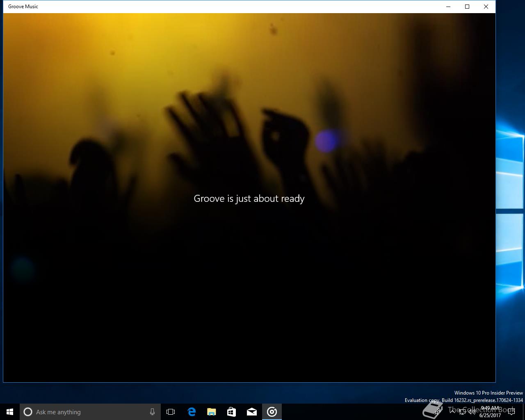Open File Explorer from the taskbar

[211, 412]
